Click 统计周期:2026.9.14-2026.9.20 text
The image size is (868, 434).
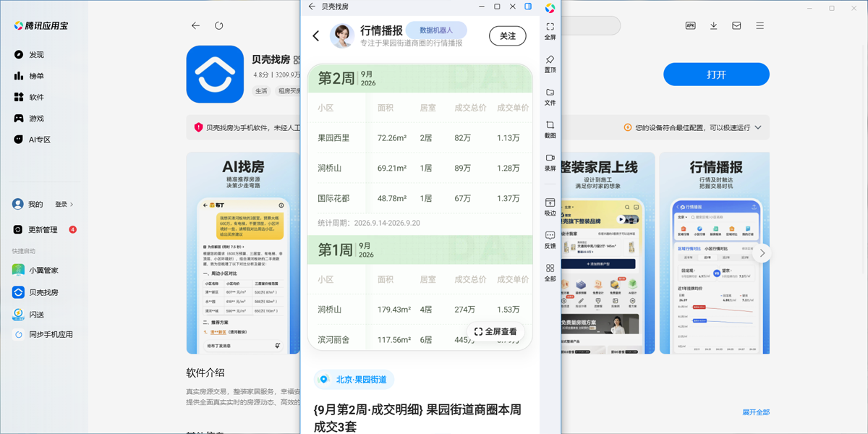pyautogui.click(x=369, y=223)
